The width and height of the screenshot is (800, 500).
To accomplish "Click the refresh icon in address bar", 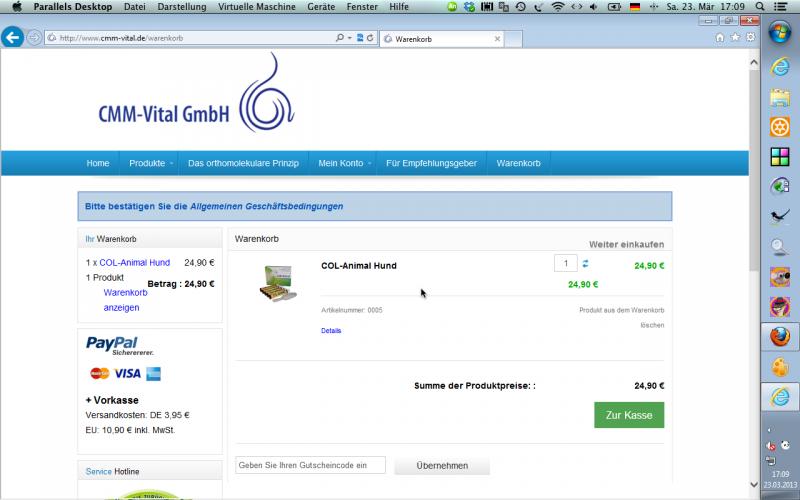I will (371, 38).
